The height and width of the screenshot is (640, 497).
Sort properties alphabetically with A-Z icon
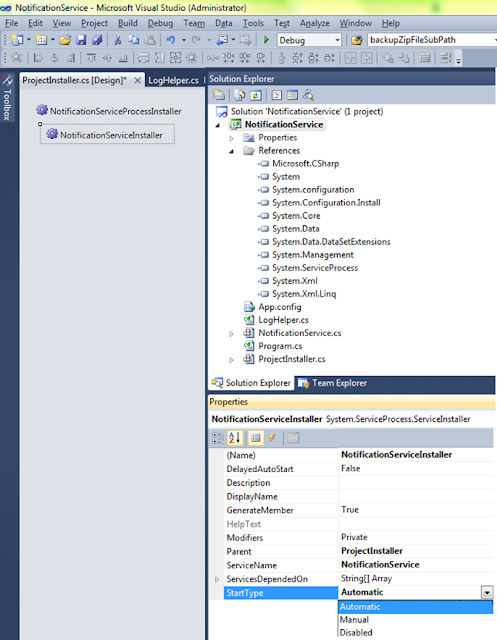click(235, 438)
